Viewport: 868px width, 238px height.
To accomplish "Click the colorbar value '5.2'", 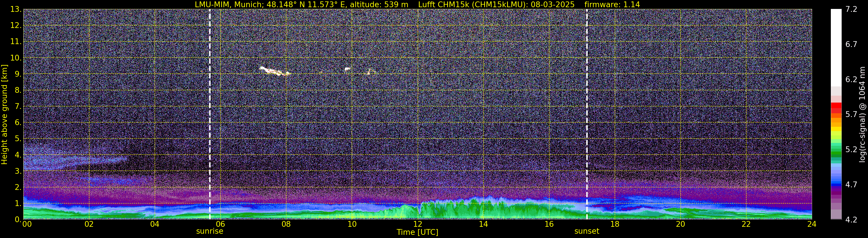I will pyautogui.click(x=851, y=150).
